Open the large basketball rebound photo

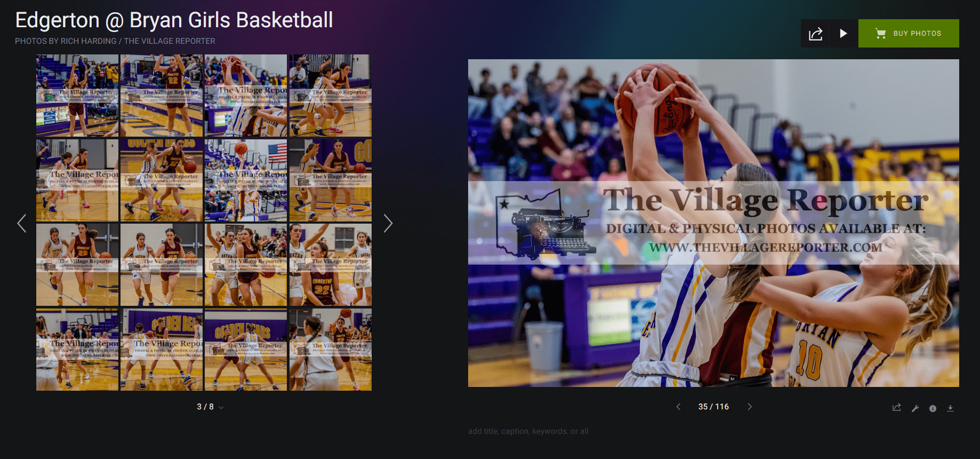[713, 223]
